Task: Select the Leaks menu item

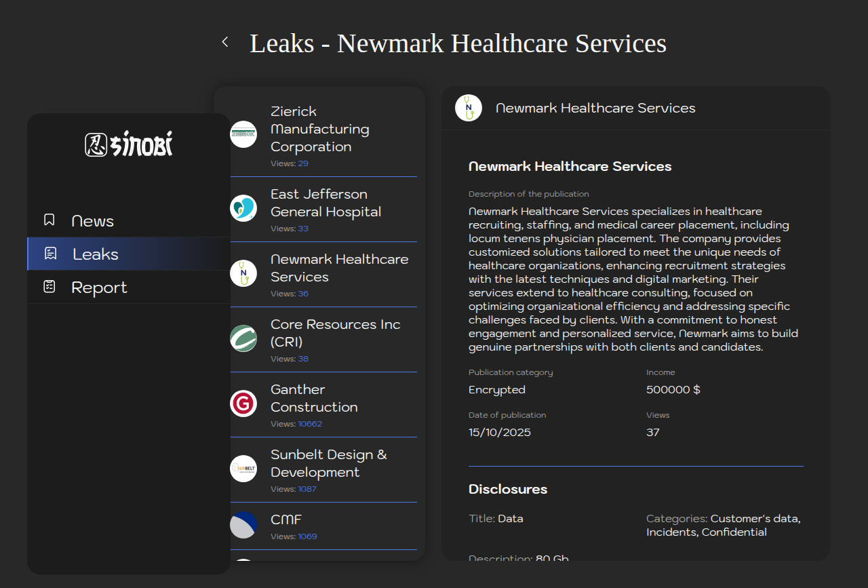Action: coord(96,254)
